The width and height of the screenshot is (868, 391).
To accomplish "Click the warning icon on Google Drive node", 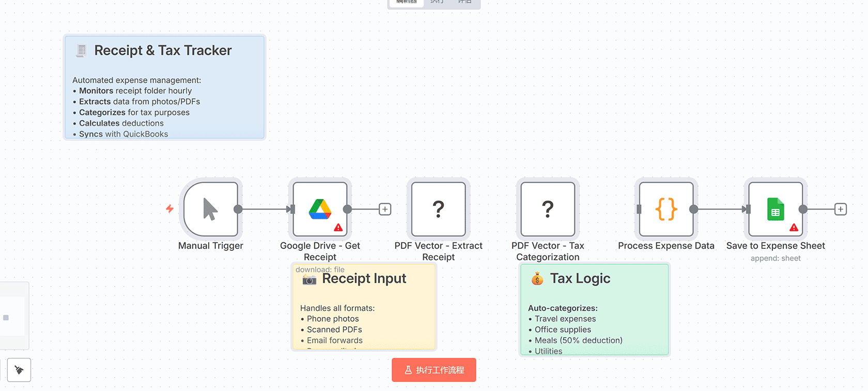I will point(338,228).
